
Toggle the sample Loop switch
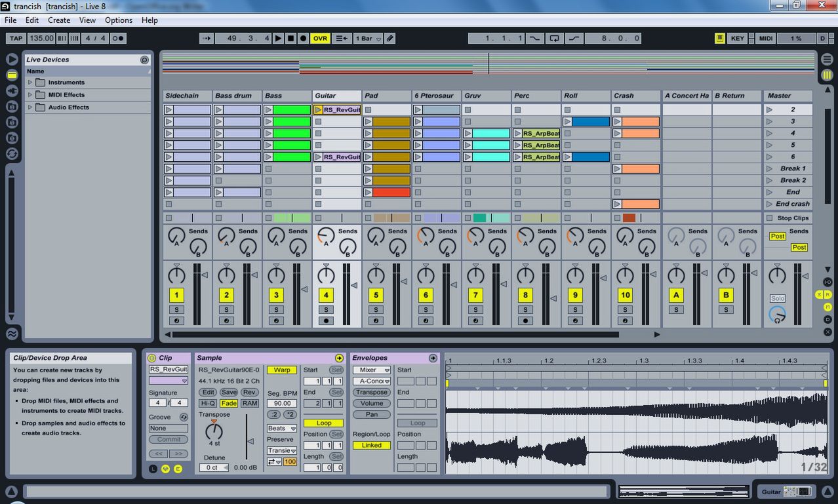point(324,423)
